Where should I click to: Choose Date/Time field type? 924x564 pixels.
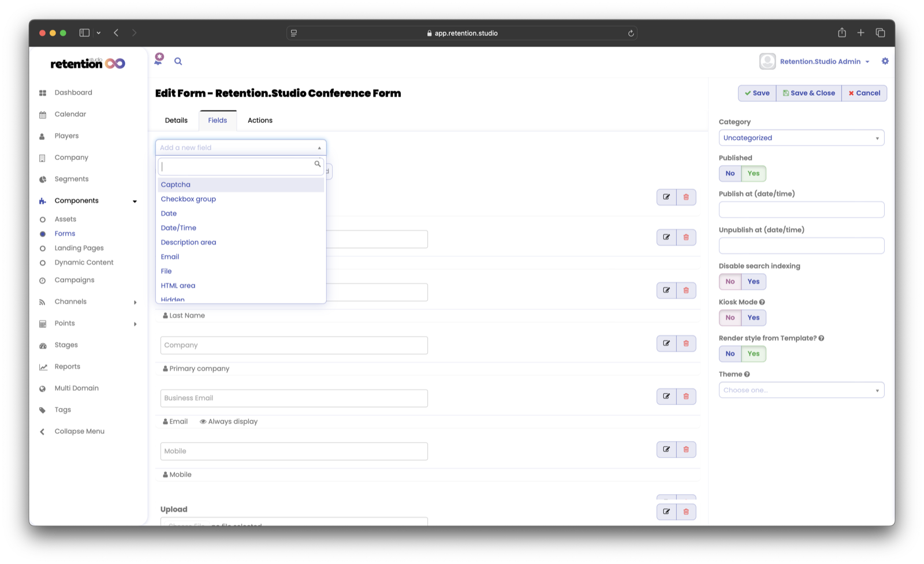click(241, 228)
